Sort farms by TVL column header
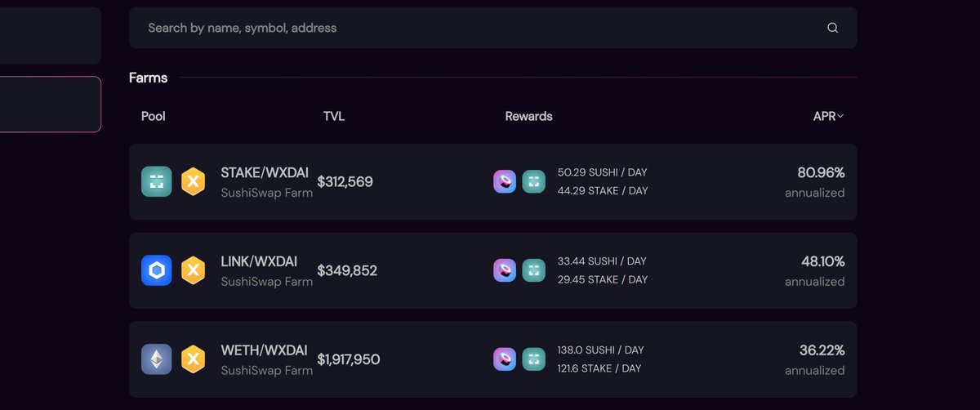Image resolution: width=980 pixels, height=410 pixels. pos(334,116)
